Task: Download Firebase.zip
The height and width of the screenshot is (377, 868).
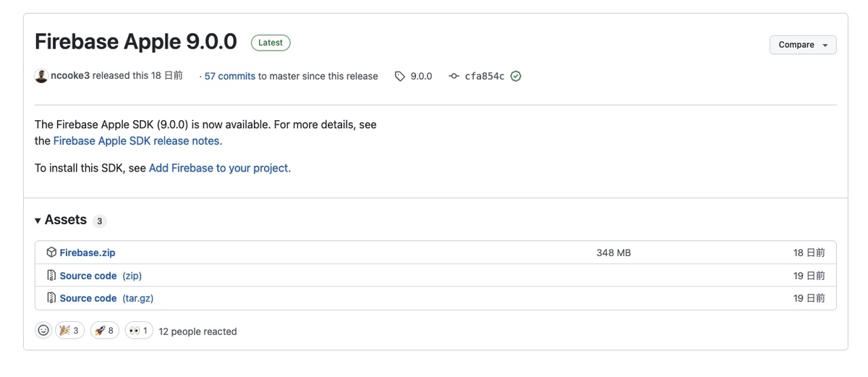Action: (x=88, y=253)
